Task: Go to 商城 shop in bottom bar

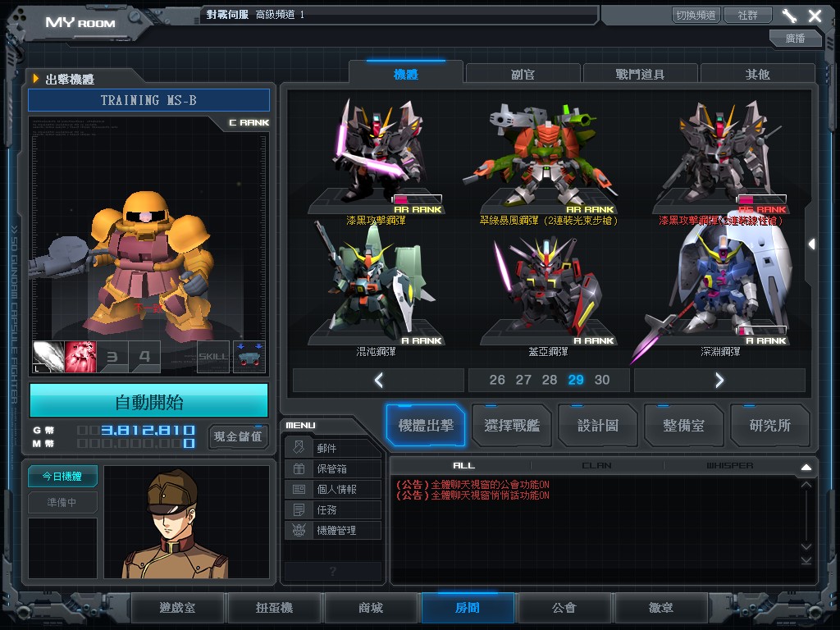Action: [x=371, y=608]
